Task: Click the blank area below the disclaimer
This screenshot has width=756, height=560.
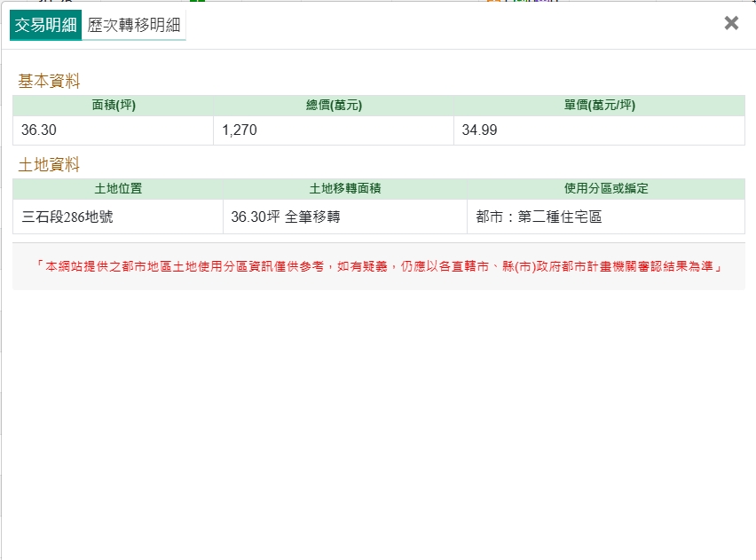Action: pyautogui.click(x=378, y=417)
